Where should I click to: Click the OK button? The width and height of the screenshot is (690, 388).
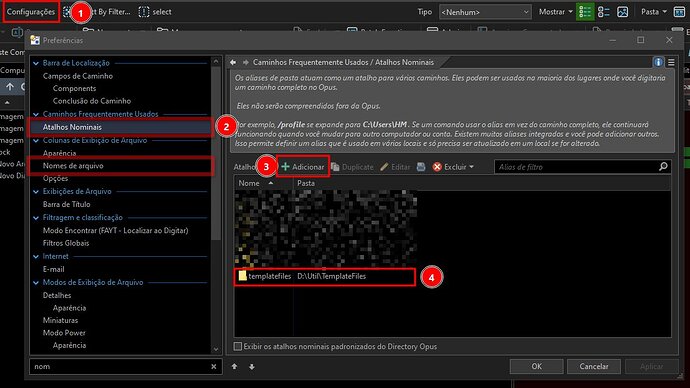click(x=536, y=366)
